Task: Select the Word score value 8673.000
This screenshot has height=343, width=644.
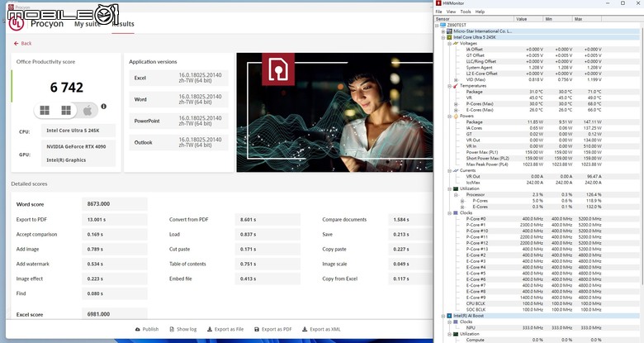Action: [x=115, y=204]
